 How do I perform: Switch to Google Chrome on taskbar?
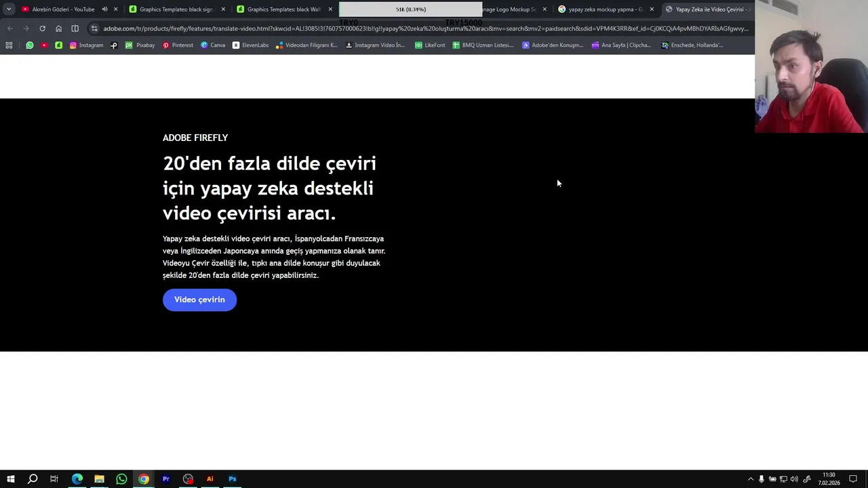144,479
